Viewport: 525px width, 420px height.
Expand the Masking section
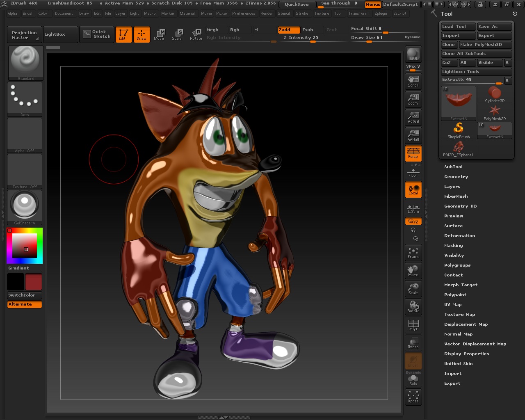click(453, 245)
